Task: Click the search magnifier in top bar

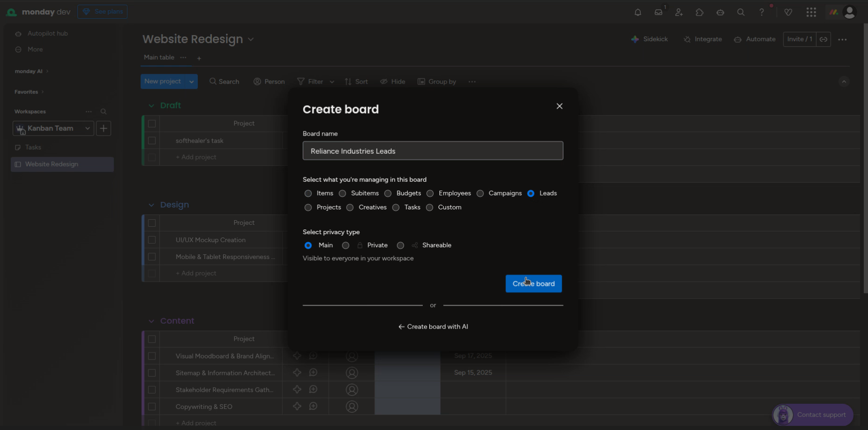Action: coord(741,12)
